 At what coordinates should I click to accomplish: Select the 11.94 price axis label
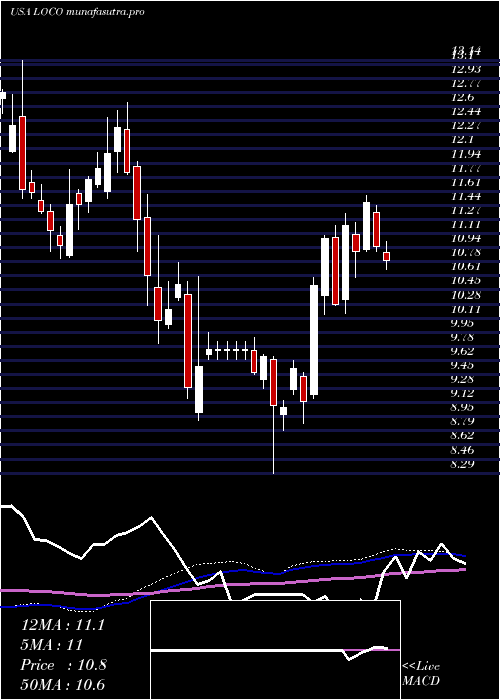[x=466, y=154]
